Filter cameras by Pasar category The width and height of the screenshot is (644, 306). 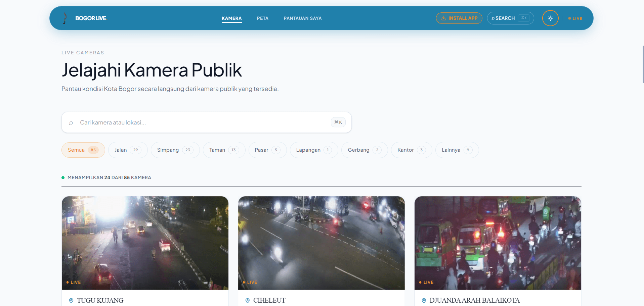(267, 150)
